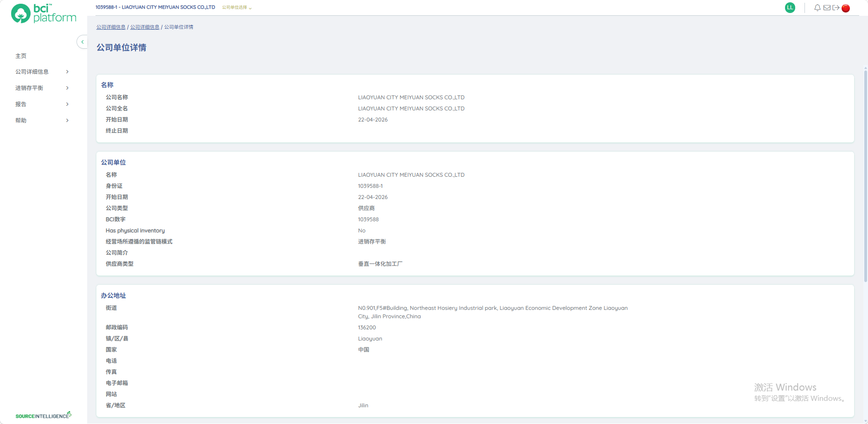
Task: Click the 传真 label
Action: pyautogui.click(x=111, y=372)
